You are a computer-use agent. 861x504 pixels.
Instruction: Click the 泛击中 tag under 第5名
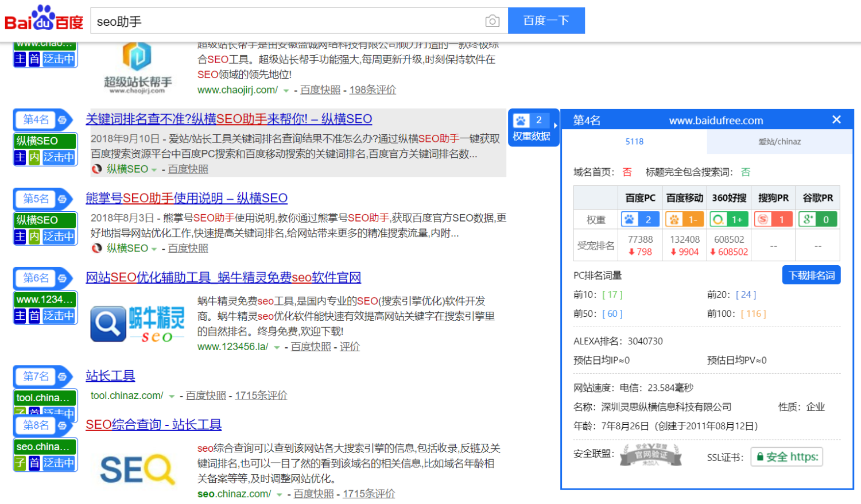(59, 236)
